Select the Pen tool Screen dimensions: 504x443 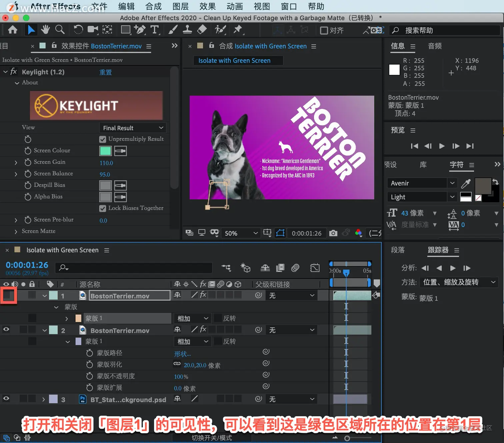140,30
